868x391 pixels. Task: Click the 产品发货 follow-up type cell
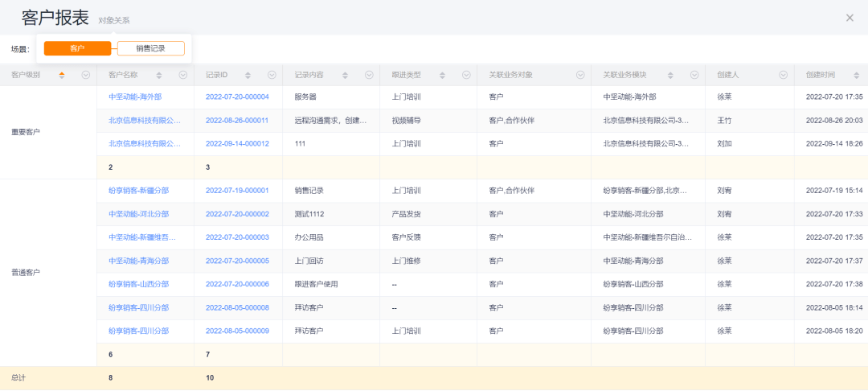click(428, 214)
